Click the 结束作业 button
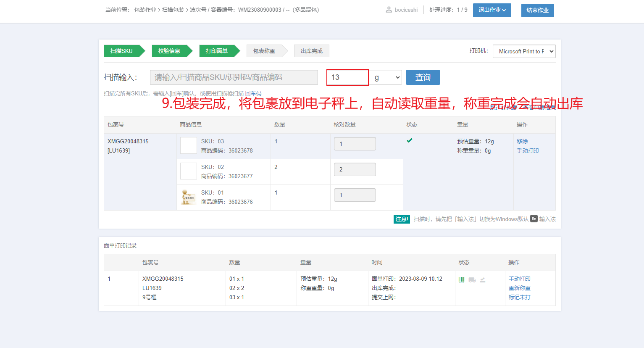This screenshot has width=644, height=348. coord(537,10)
